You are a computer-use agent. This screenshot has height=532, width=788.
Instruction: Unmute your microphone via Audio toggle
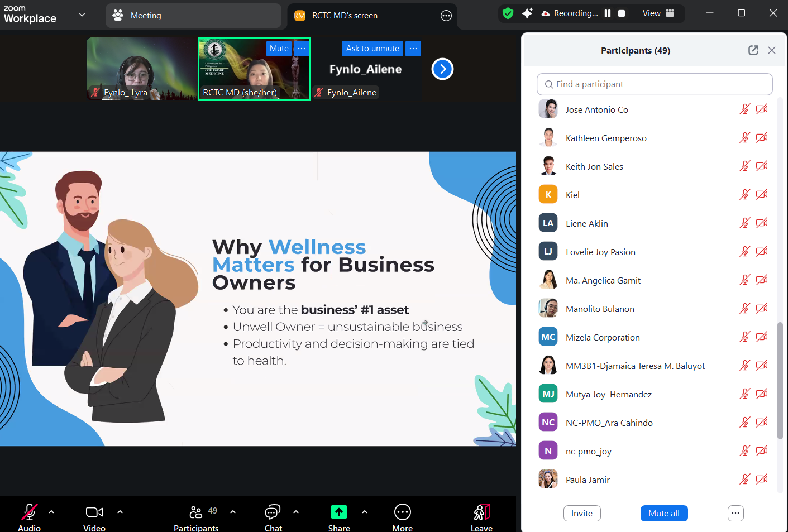coord(29,512)
